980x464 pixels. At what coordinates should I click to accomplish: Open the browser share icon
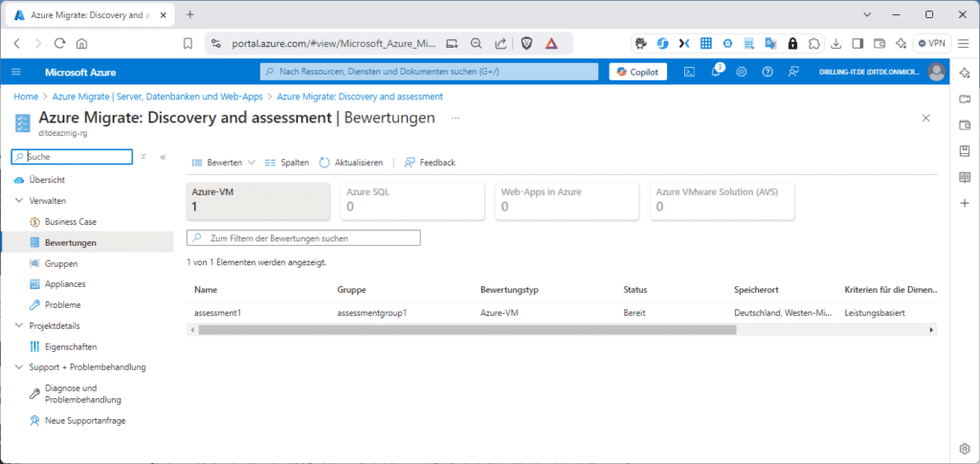[x=500, y=44]
